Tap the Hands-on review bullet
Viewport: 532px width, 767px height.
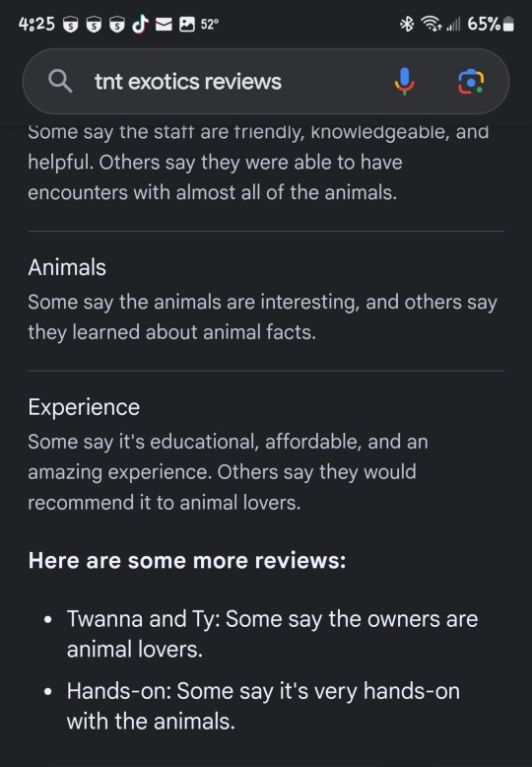click(263, 706)
